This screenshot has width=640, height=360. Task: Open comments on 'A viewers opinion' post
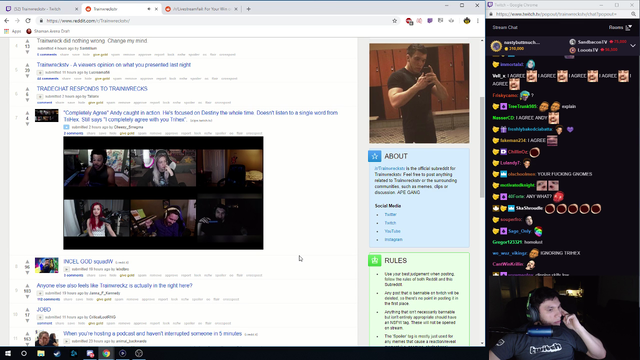[48, 78]
